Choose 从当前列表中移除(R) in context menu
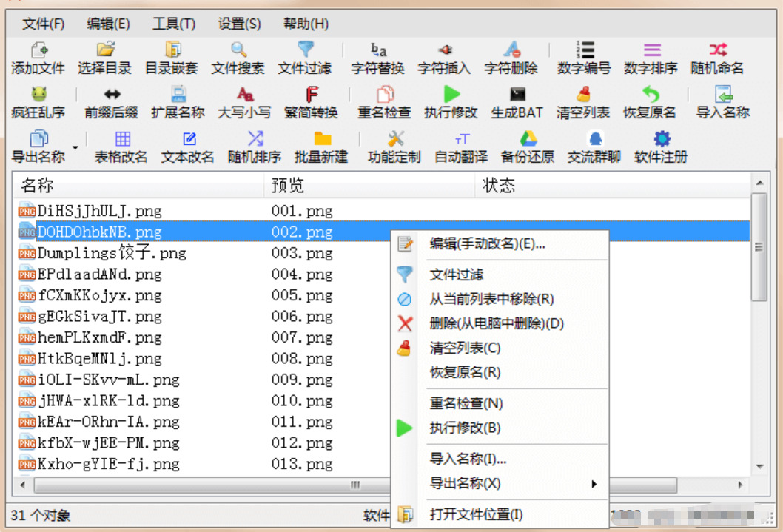Viewport: 783px width, 532px height. coord(491,299)
